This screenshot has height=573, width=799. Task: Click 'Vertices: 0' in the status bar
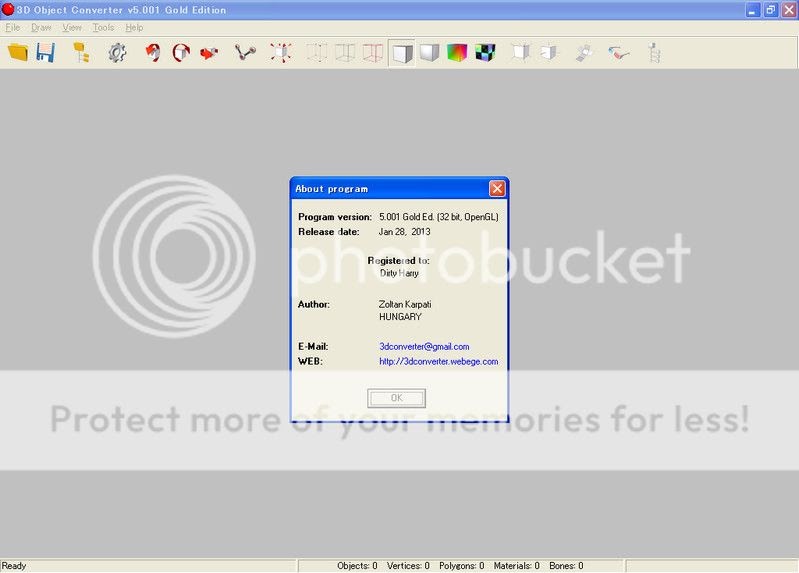click(408, 566)
